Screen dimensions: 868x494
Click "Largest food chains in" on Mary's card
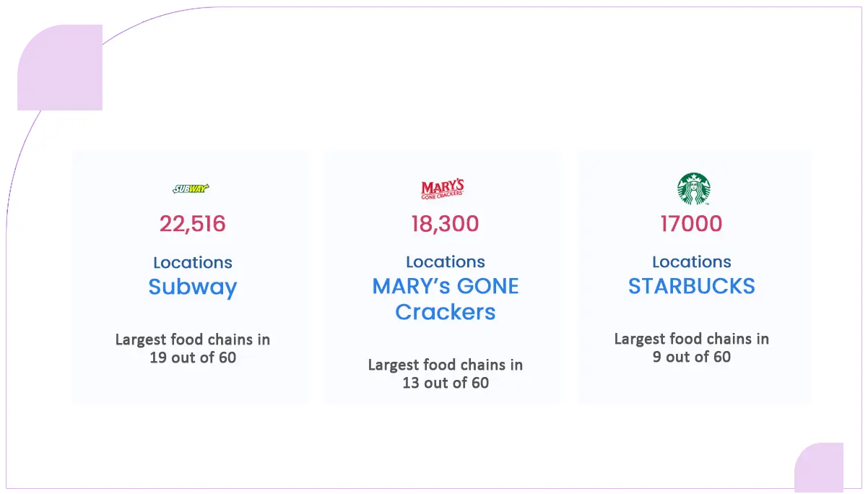[446, 365]
